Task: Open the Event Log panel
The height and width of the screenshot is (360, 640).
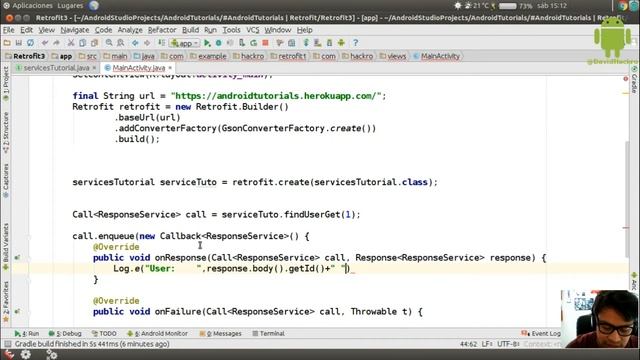Action: tap(541, 333)
